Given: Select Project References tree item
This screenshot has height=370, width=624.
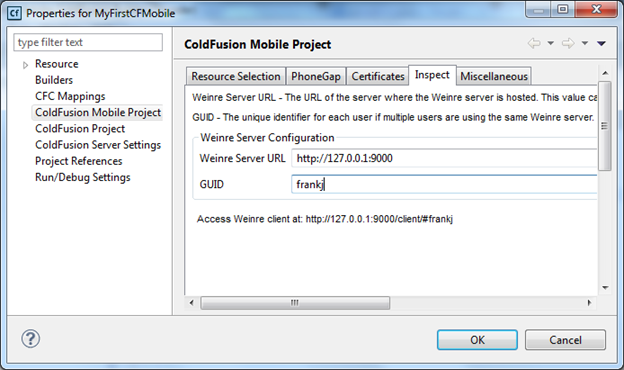Looking at the screenshot, I should coord(78,161).
